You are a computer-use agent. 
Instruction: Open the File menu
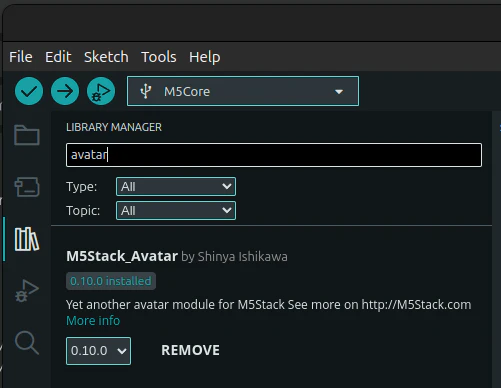[21, 57]
